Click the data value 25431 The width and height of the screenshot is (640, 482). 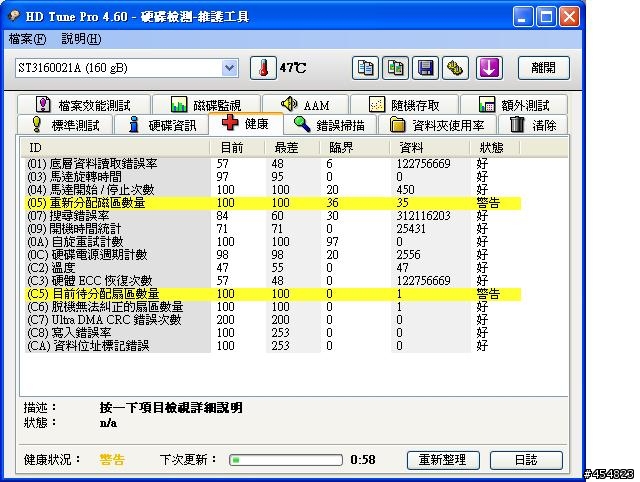pyautogui.click(x=411, y=229)
